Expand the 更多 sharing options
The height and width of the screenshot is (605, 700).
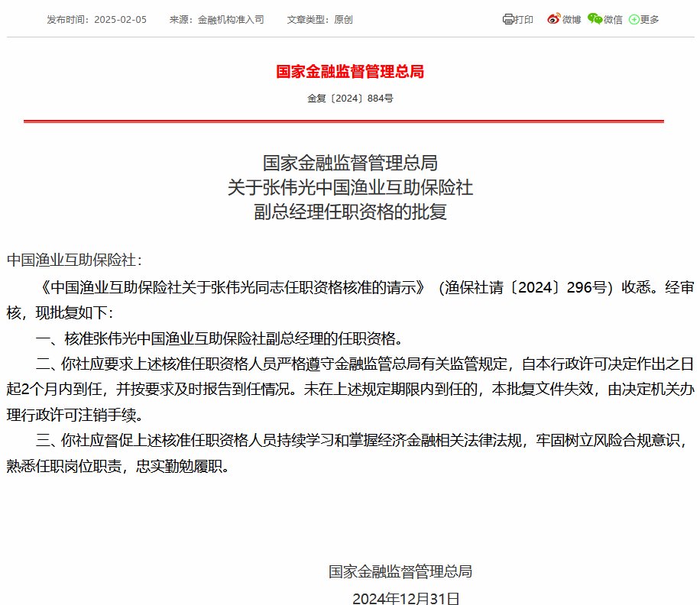click(x=649, y=20)
